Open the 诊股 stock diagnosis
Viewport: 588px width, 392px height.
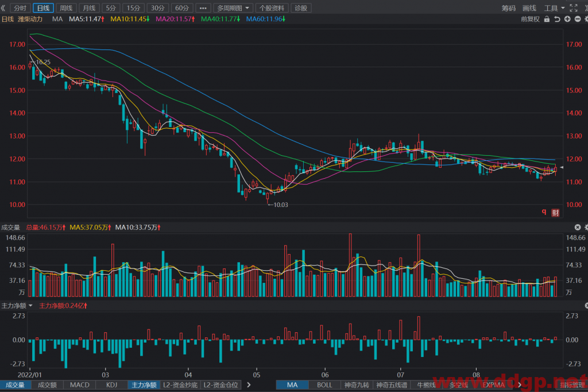[x=301, y=8]
